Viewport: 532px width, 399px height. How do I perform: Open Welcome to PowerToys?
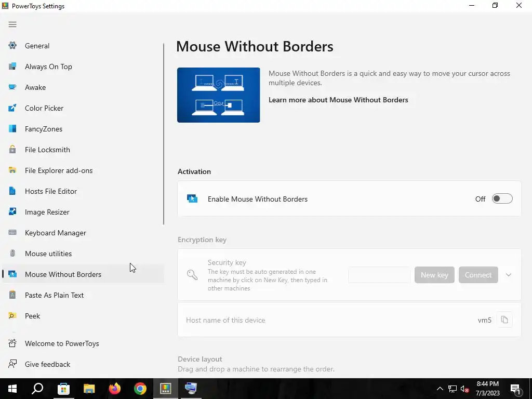tap(83, 343)
